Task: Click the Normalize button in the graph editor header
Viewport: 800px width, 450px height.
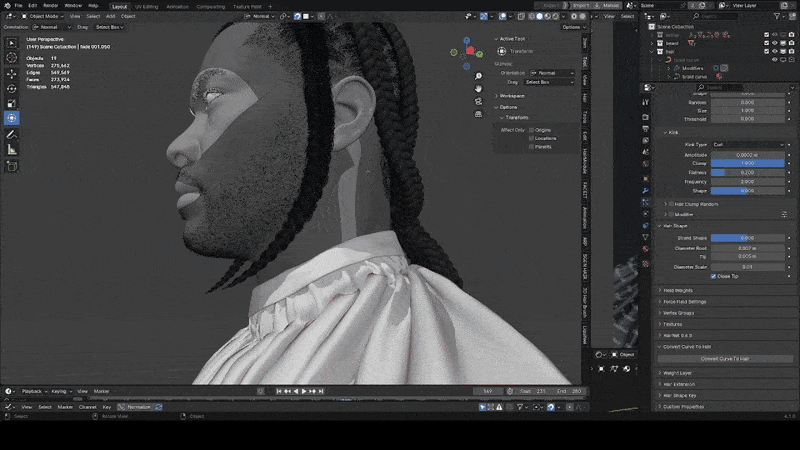Action: [x=135, y=407]
